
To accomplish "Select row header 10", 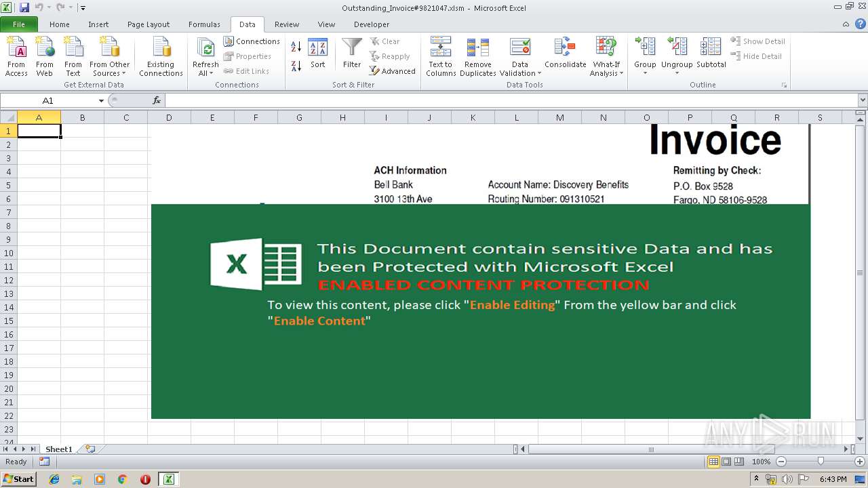I will tap(9, 253).
